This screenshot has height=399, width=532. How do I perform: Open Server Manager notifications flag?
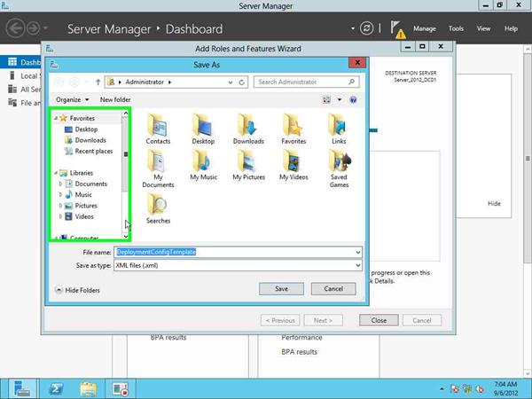pyautogui.click(x=396, y=28)
